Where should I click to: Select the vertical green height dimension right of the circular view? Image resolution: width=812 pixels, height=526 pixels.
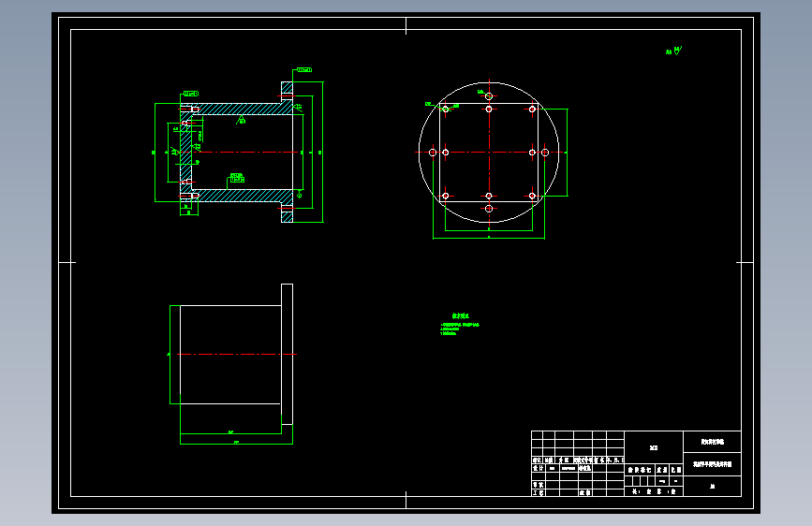tap(568, 153)
